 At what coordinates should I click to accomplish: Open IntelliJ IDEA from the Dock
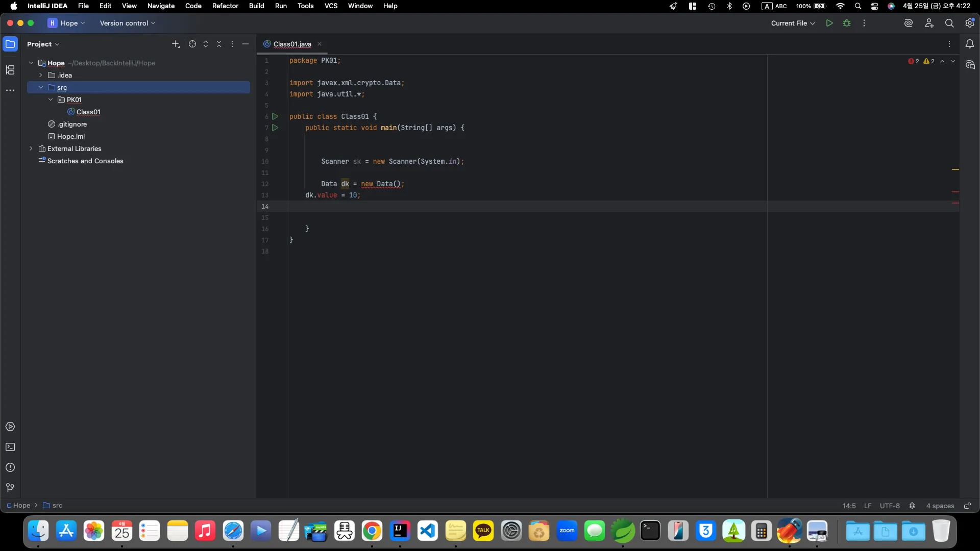tap(400, 531)
